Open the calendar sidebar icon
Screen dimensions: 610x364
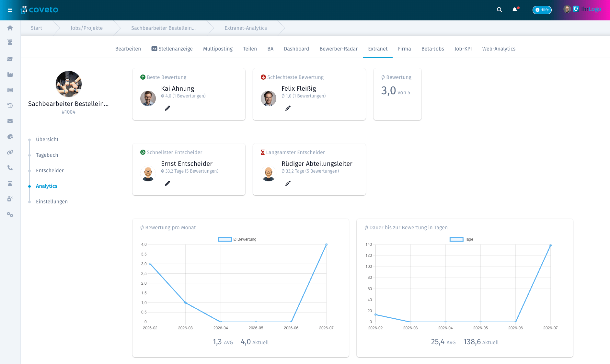pos(10,183)
